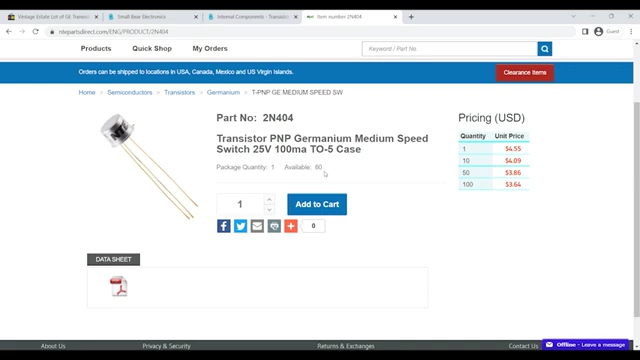Click the Clearance Items button
Screen dimensions: 640x360
tap(525, 73)
